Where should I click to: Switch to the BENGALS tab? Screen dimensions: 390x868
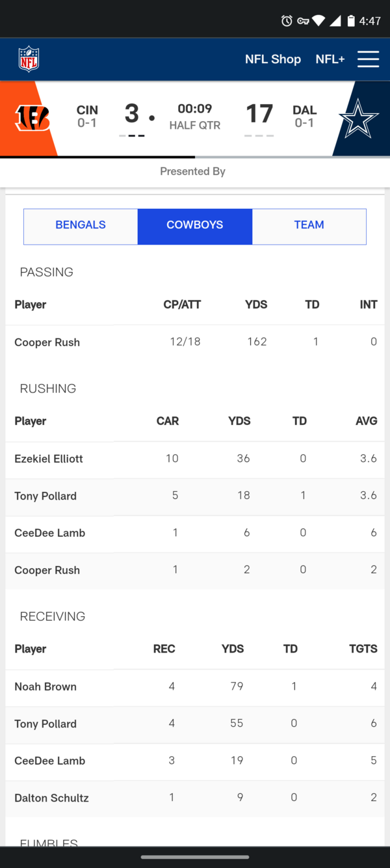tap(81, 226)
